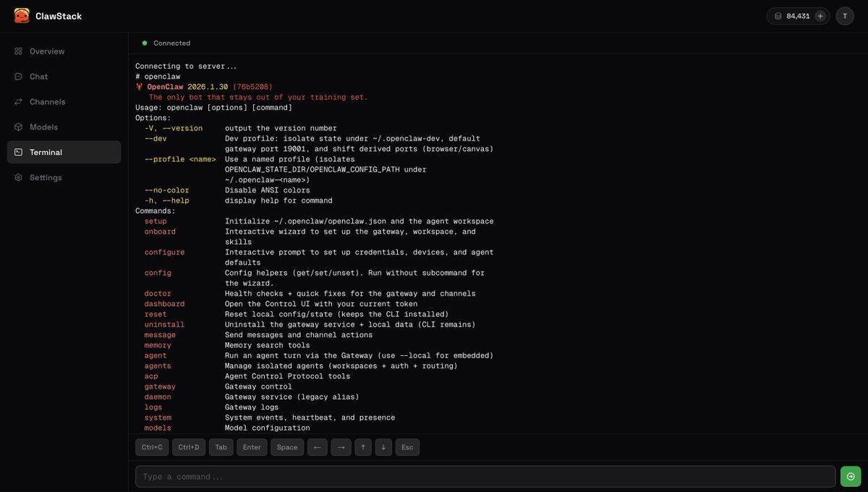This screenshot has width=868, height=492.
Task: Click the 'Usage: openclaw [options] [command]' line
Action: (x=214, y=107)
